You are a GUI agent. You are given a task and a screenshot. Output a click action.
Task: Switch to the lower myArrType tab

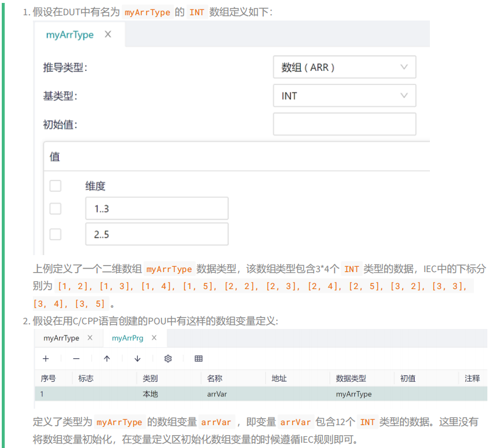point(61,338)
